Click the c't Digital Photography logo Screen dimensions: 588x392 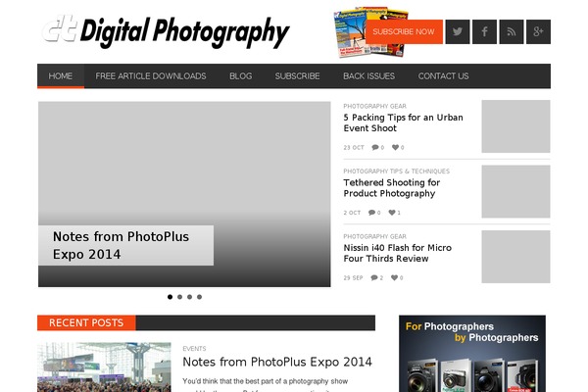click(166, 31)
